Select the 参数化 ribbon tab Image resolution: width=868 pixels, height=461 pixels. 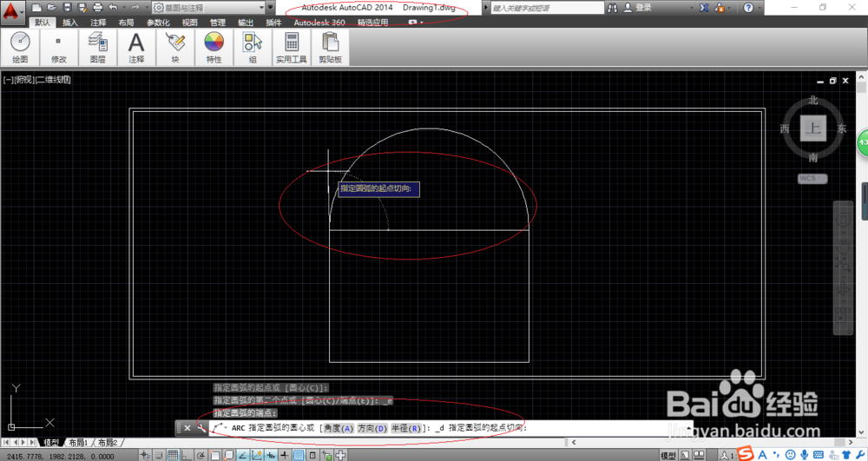tap(158, 22)
